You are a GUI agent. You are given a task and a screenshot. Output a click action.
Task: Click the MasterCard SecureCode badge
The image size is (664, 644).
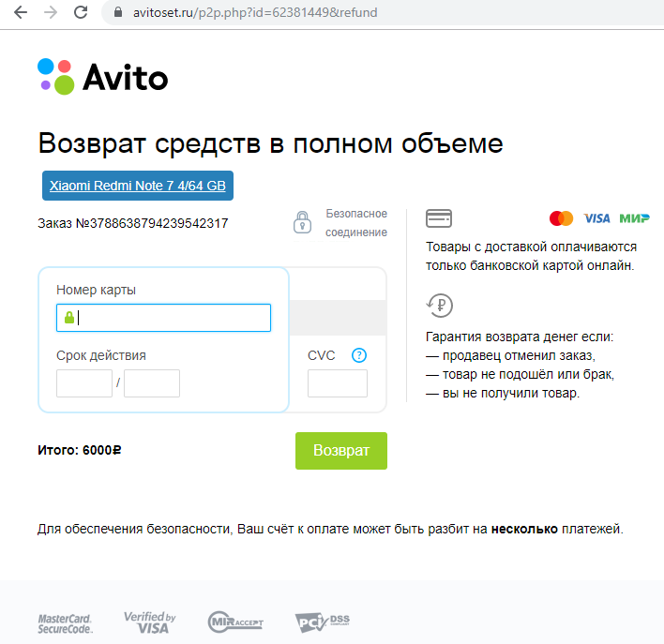pos(66,623)
